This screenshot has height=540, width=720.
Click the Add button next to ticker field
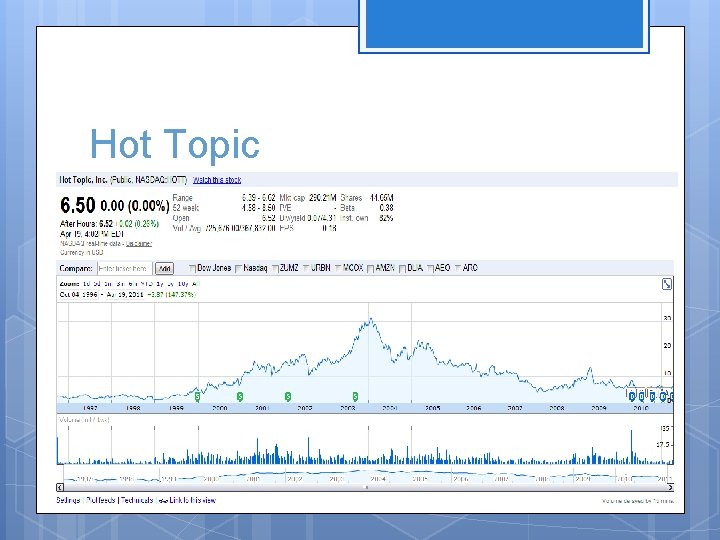pos(164,268)
